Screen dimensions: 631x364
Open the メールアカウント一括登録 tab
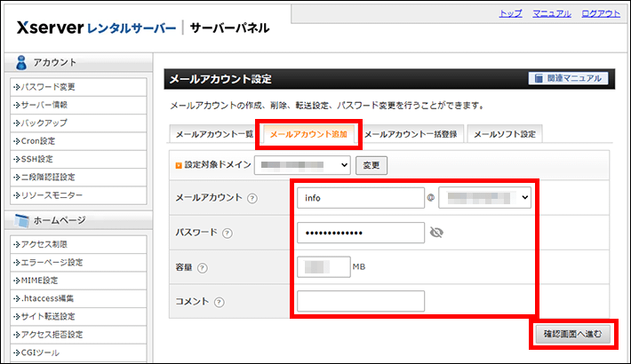pos(411,134)
